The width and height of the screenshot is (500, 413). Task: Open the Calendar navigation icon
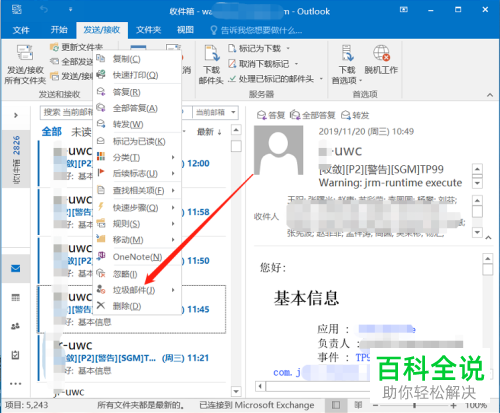tap(15, 297)
